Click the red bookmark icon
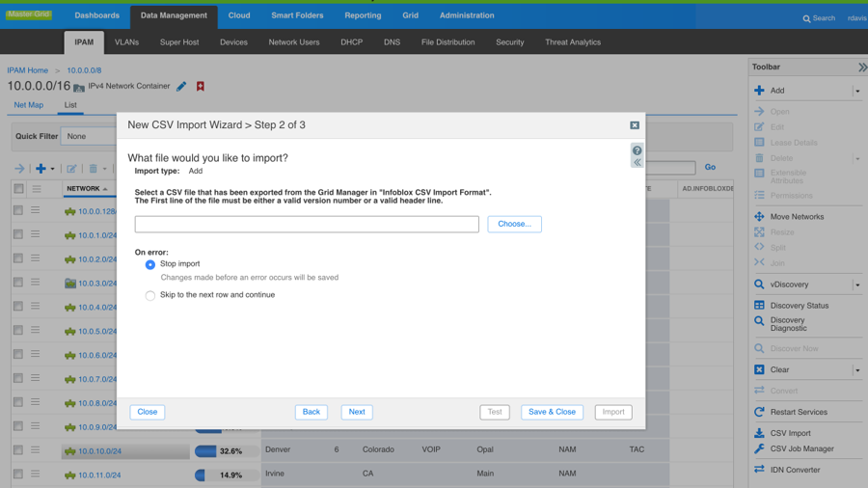This screenshot has width=868, height=488. click(x=201, y=87)
